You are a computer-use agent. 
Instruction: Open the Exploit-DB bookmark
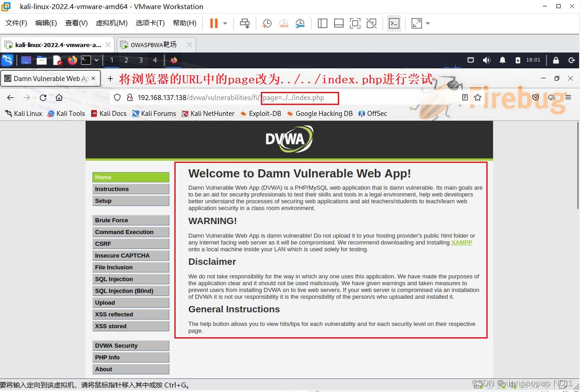point(261,114)
